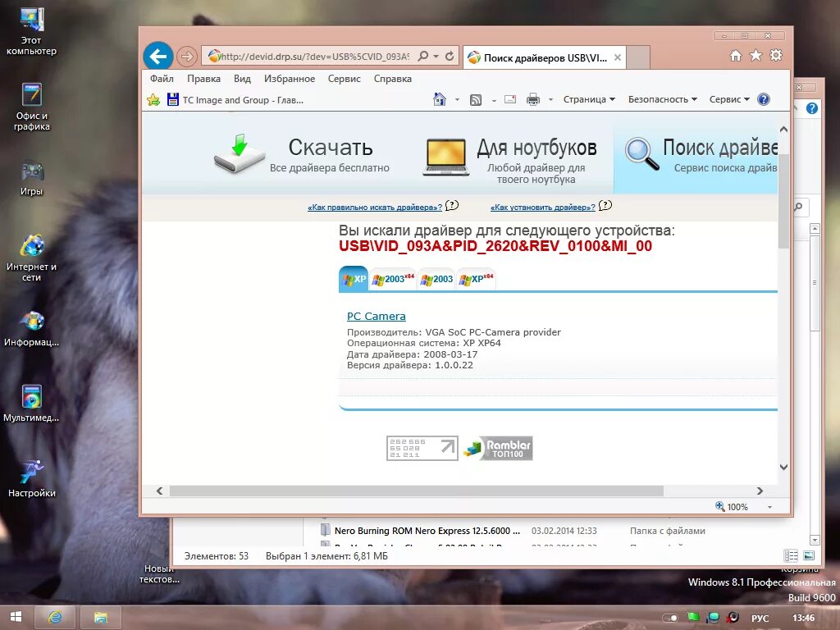Click the horizontal scrollbar thumb
Viewport: 840px width, 630px height.
tap(416, 491)
